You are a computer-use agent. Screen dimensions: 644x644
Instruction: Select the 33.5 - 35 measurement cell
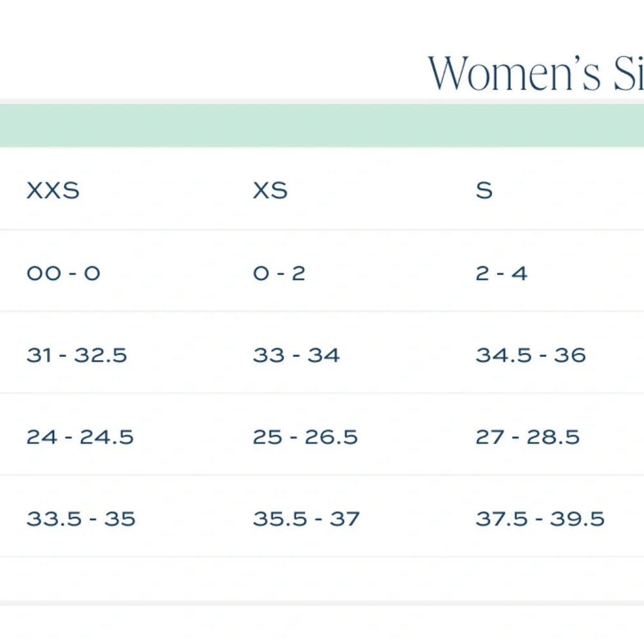point(81,519)
